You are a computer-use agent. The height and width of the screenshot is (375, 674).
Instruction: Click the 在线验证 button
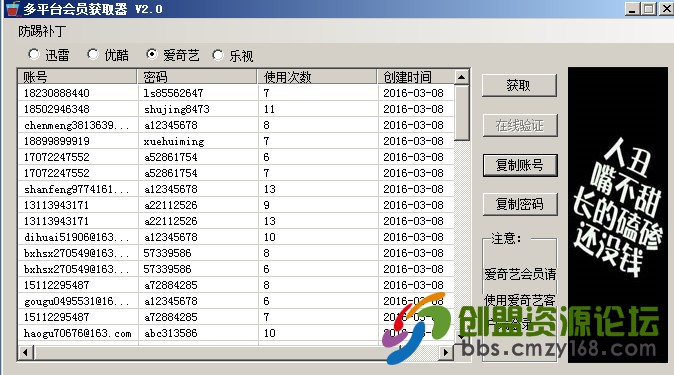tap(520, 125)
